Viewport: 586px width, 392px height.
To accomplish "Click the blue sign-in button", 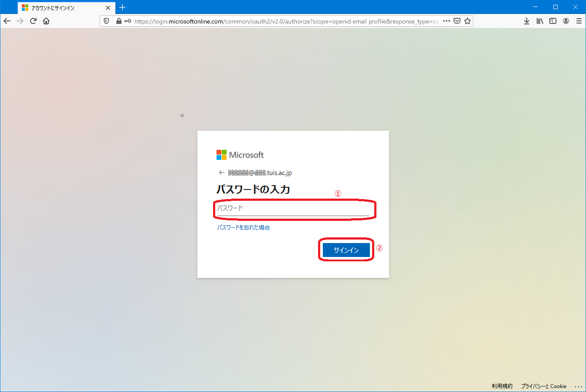I will click(x=346, y=250).
